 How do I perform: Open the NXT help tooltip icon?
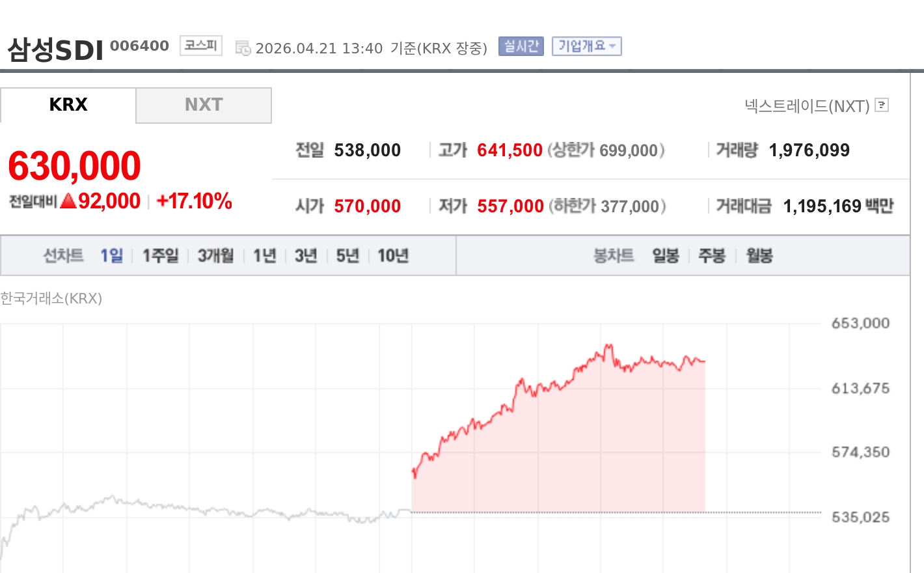882,105
